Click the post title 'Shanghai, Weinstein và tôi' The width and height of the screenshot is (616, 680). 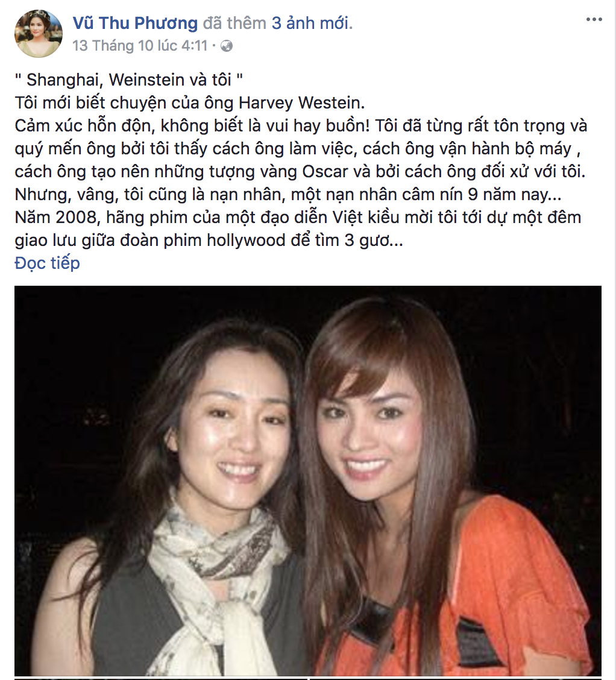point(129,80)
